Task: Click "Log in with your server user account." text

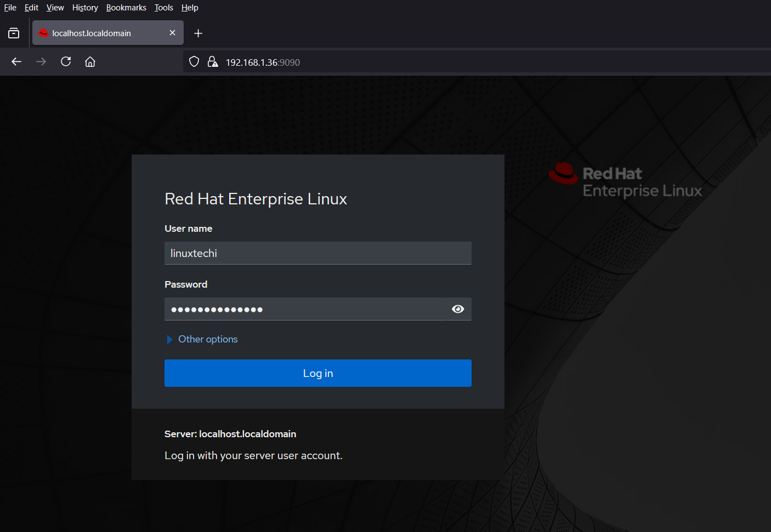Action: [253, 456]
